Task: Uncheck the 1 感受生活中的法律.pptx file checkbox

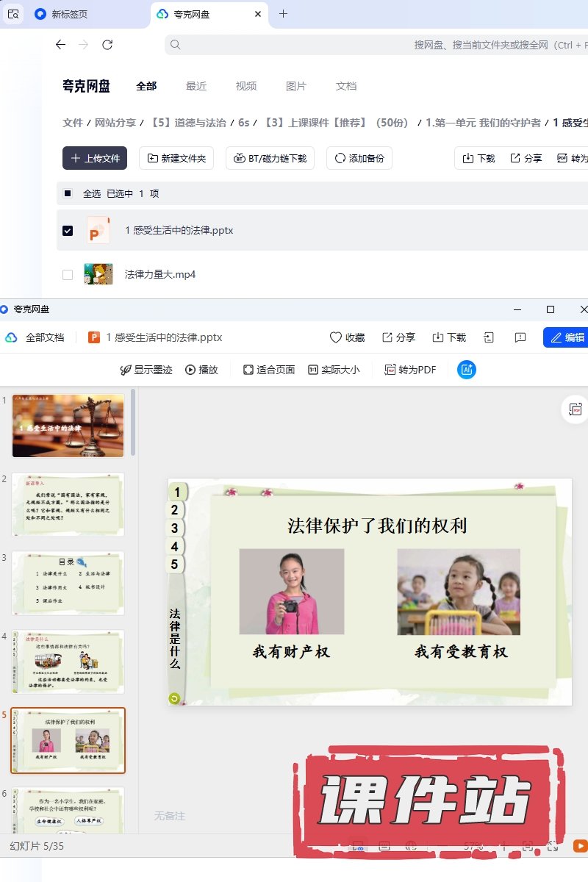Action: [x=68, y=231]
